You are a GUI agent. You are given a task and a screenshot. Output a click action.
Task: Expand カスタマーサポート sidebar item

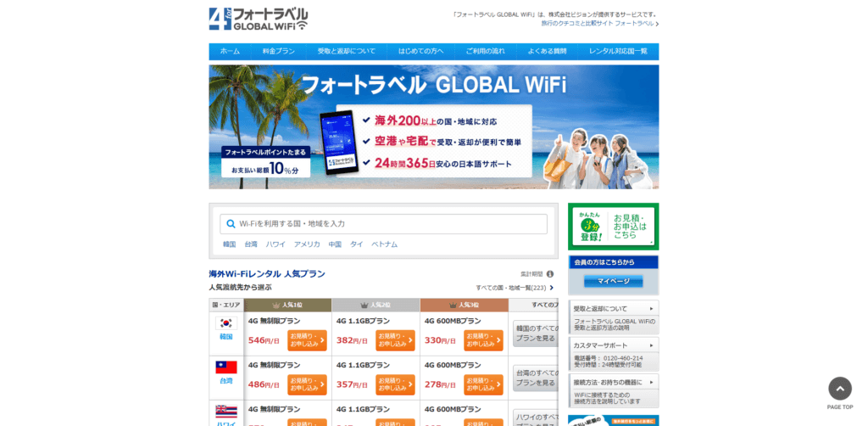614,345
